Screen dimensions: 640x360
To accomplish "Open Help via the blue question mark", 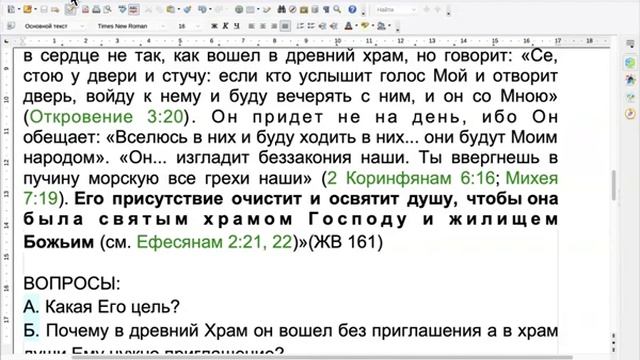I will (x=352, y=9).
